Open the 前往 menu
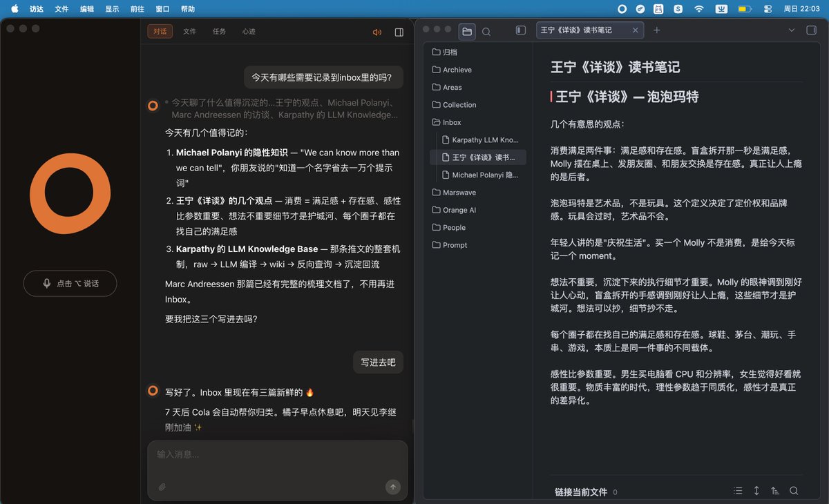Image resolution: width=829 pixels, height=504 pixels. pyautogui.click(x=137, y=9)
